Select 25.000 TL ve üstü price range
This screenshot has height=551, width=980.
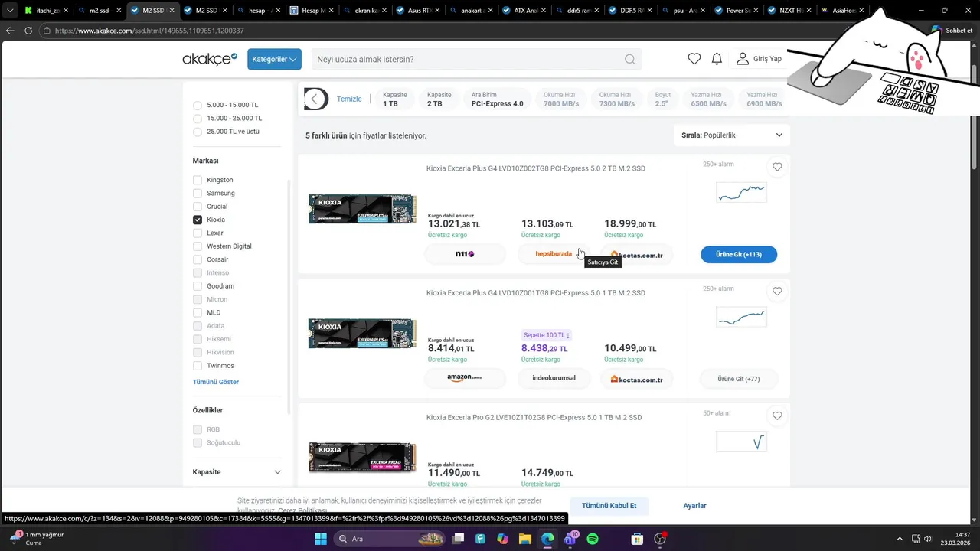(x=198, y=132)
